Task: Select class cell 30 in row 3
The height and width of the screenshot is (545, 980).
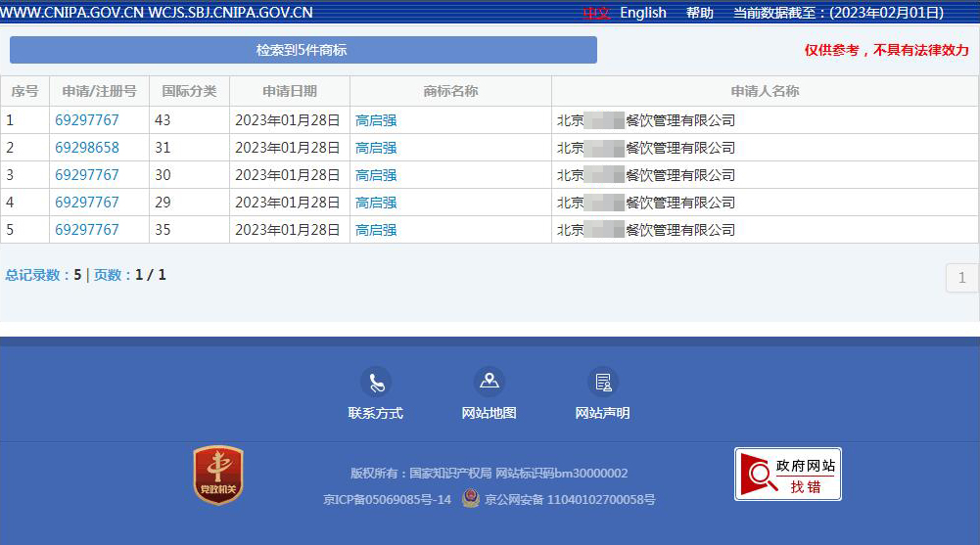Action: 189,175
